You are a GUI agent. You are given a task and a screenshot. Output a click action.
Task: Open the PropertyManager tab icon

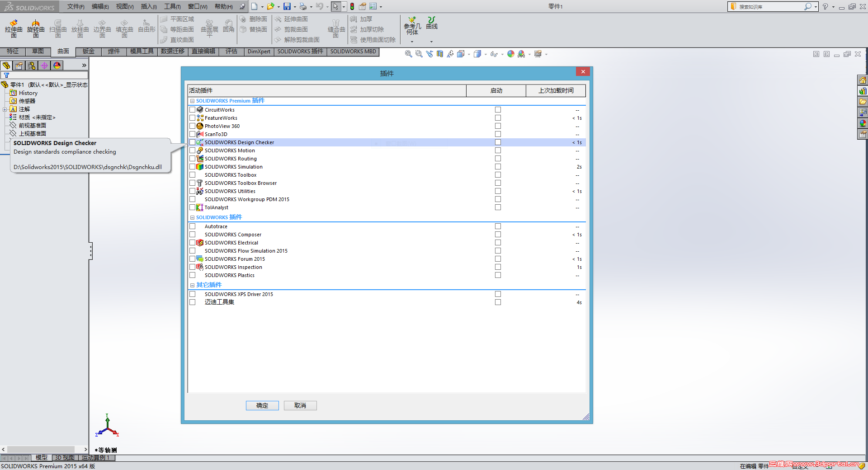coord(19,66)
